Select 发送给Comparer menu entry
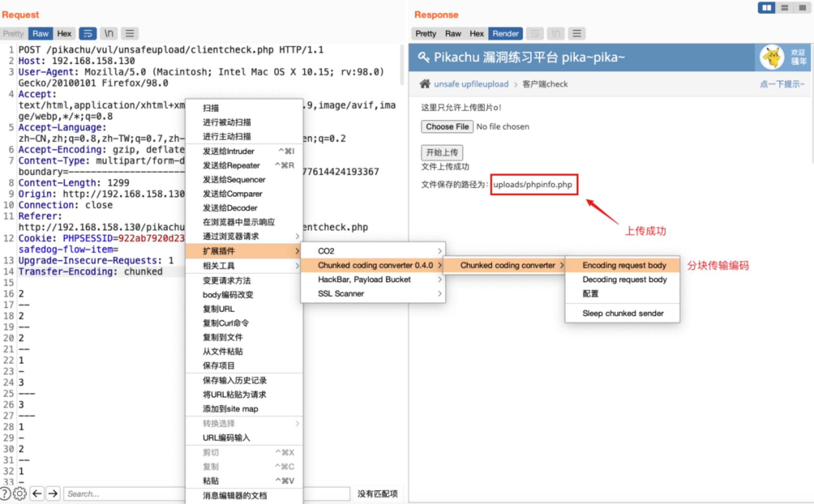Screen dimensions: 814x504 (244, 194)
